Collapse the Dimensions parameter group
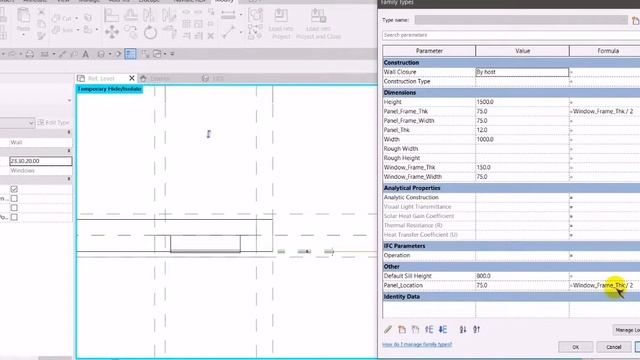Screen dimensions: 640x360 pyautogui.click(x=511, y=93)
